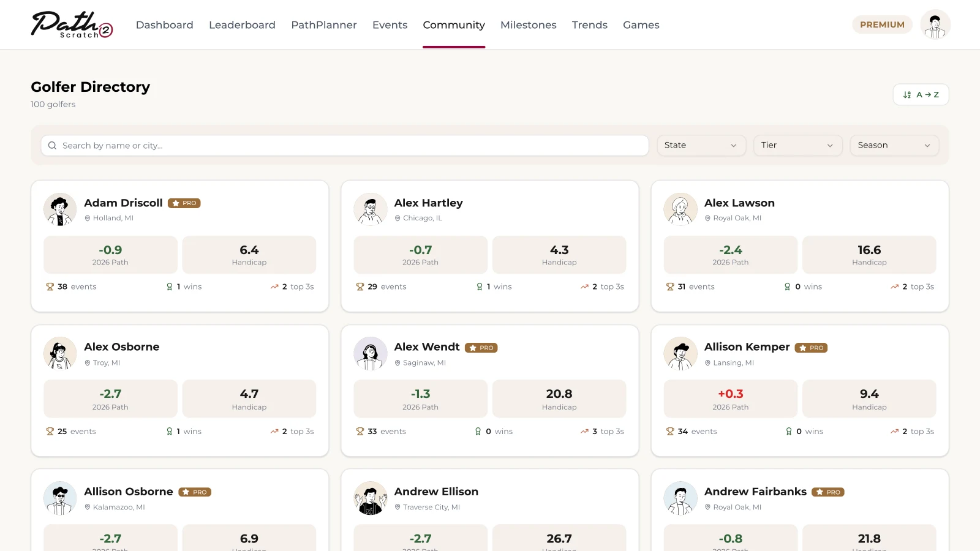Click the PREMIUM badge button

[x=882, y=24]
